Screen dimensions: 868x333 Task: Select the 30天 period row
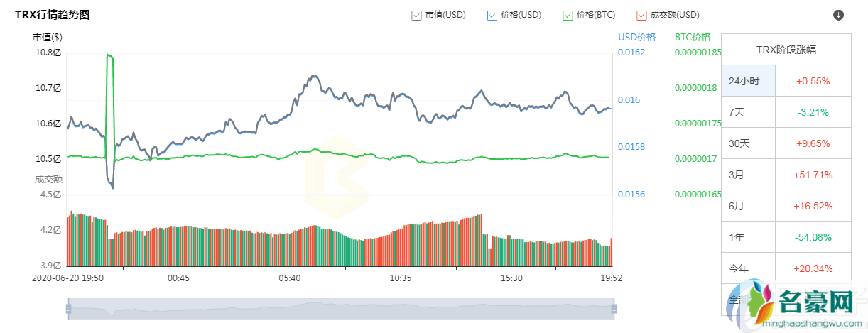(786, 143)
